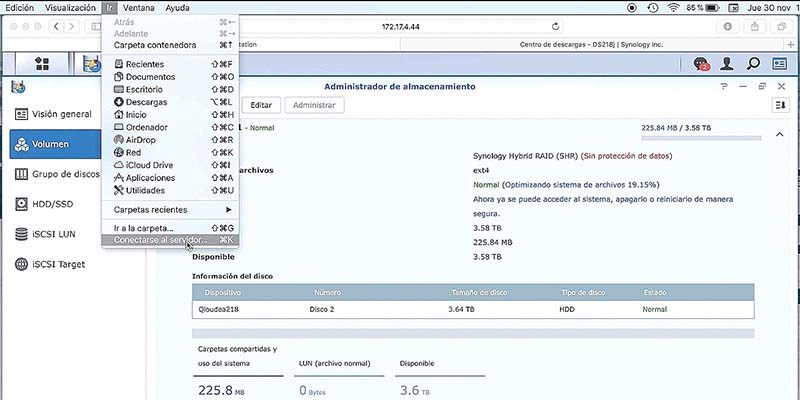Open the storage manager help icon

724,87
